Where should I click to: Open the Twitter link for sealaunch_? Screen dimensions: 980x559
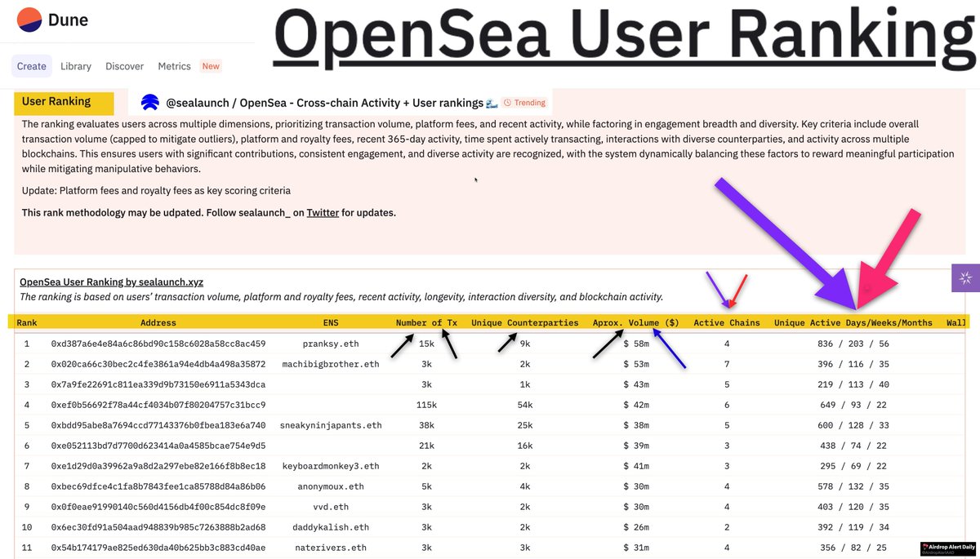(x=323, y=212)
